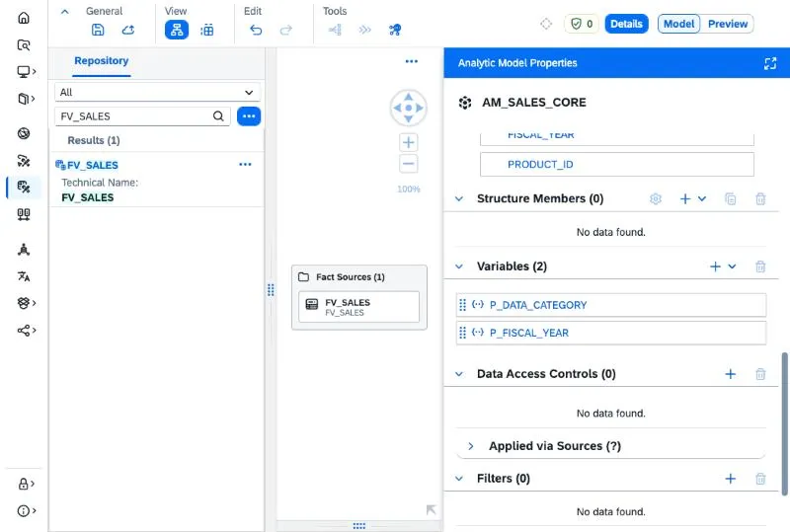The image size is (790, 532).
Task: Click the diagram pan navigation control
Action: (409, 108)
